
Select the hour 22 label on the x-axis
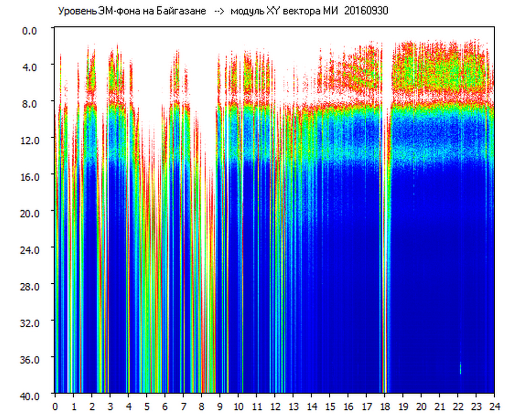tap(458, 406)
